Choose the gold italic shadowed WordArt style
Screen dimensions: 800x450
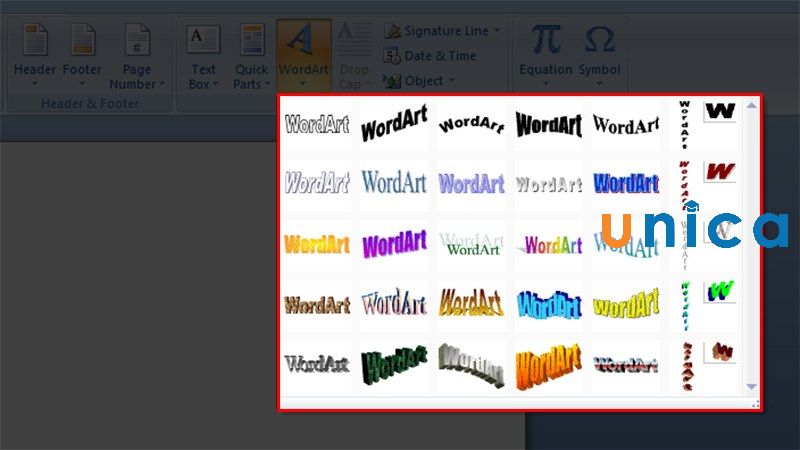point(471,305)
